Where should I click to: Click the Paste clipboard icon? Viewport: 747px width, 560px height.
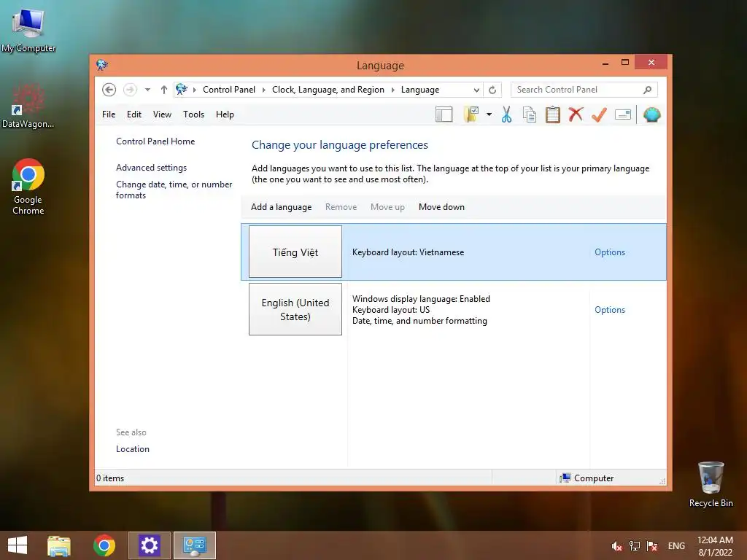pos(553,114)
